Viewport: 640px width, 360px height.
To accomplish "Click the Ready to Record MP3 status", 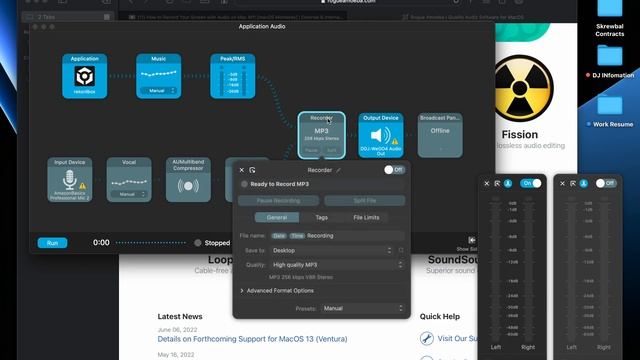I will click(x=280, y=184).
